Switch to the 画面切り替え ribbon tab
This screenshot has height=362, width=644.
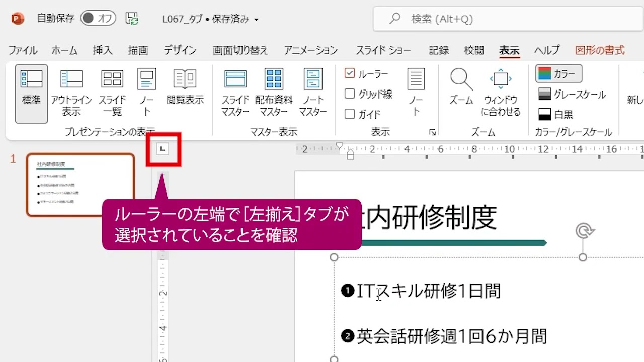240,50
